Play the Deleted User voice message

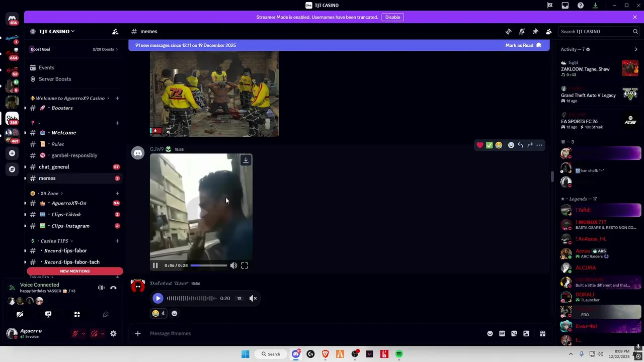[x=157, y=298]
